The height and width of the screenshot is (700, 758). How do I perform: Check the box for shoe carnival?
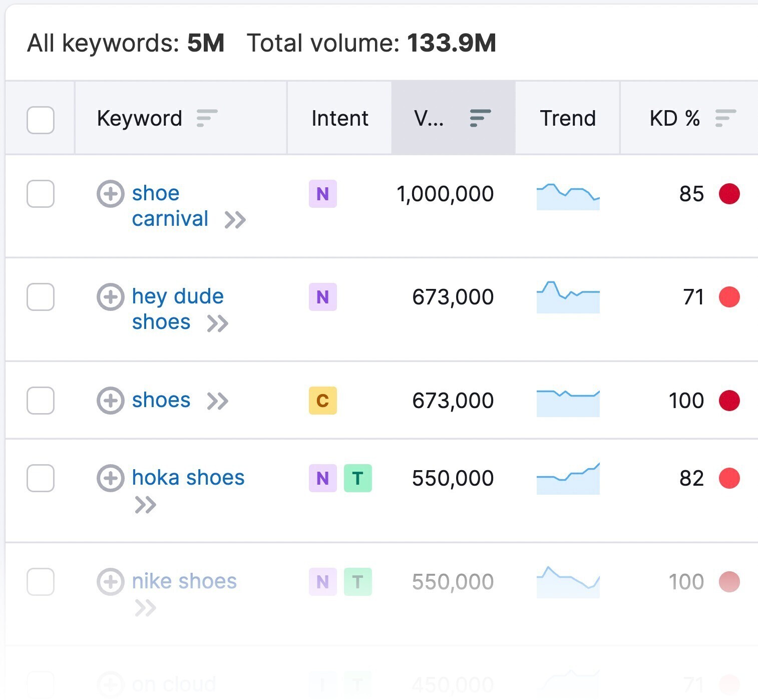pyautogui.click(x=41, y=194)
